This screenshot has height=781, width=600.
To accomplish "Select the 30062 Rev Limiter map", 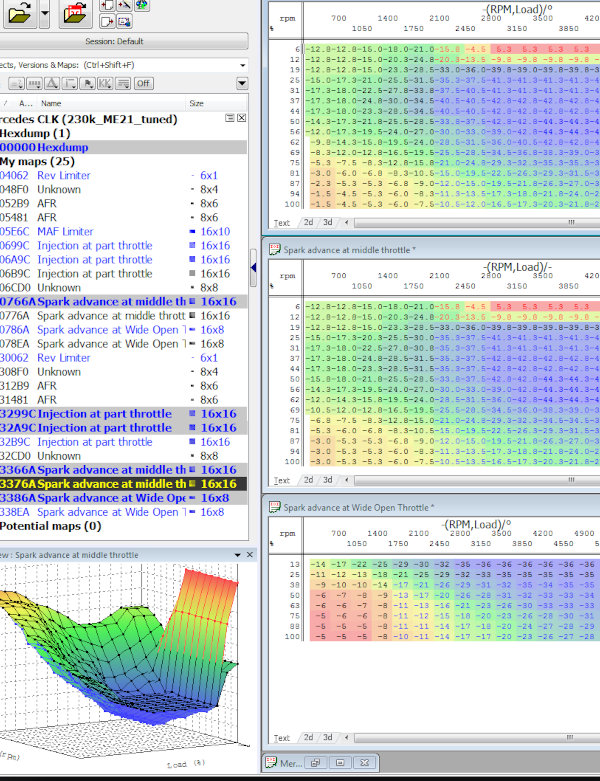I will [123, 358].
